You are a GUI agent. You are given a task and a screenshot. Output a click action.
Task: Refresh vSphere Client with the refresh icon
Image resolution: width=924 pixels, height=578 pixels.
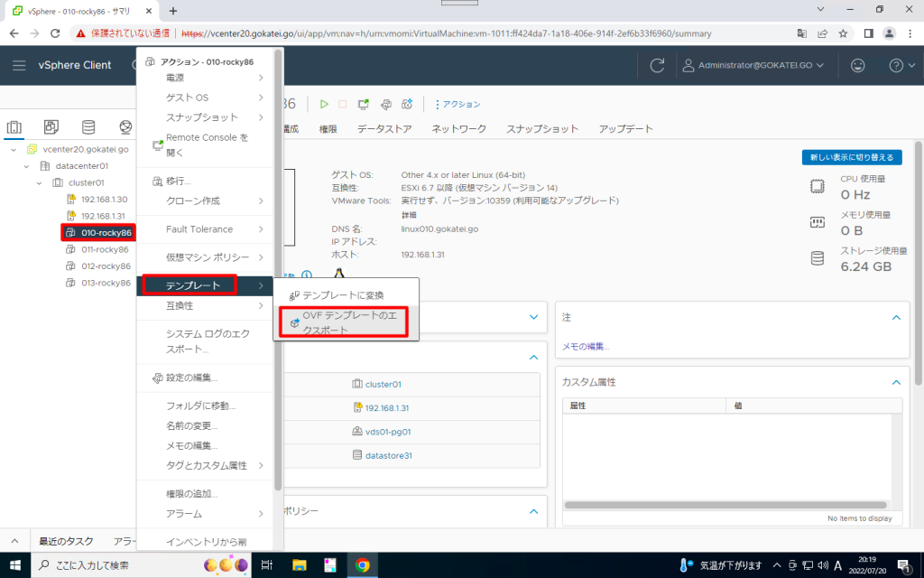[x=658, y=65]
